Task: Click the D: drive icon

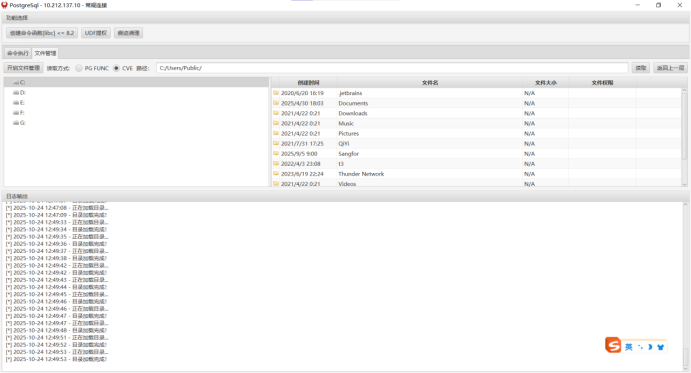Action: point(16,93)
